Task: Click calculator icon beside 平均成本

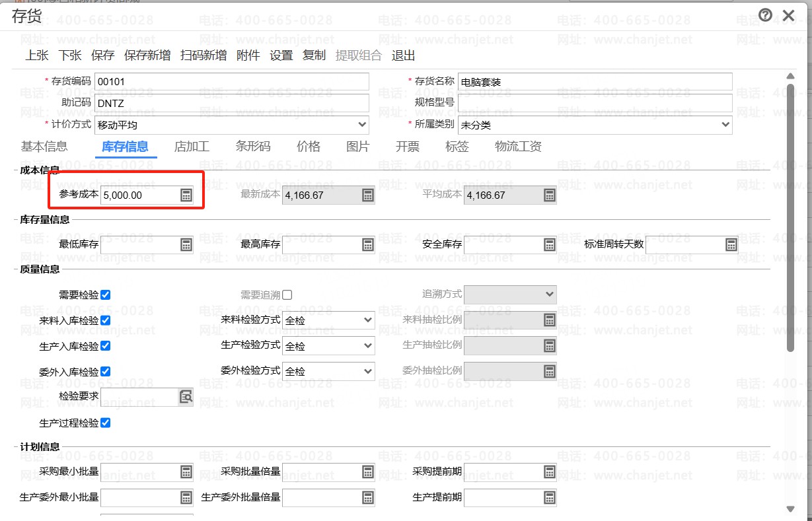Action: (x=549, y=195)
